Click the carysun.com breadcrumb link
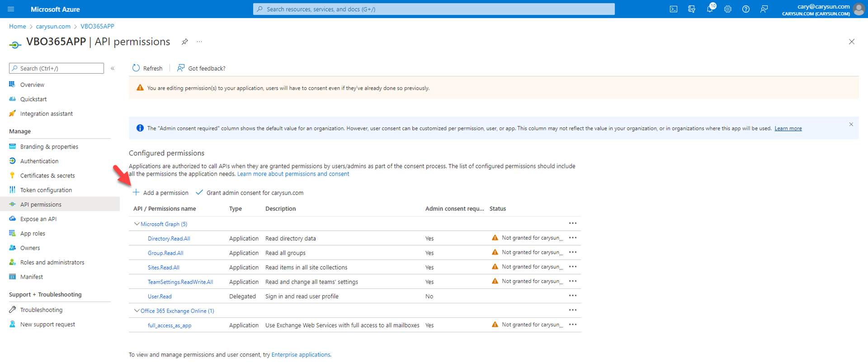 coord(53,26)
